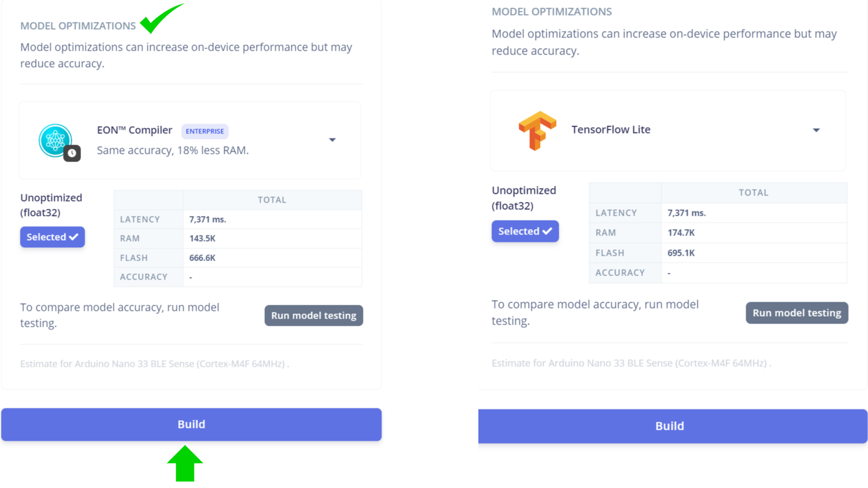Click the right Build button
Viewport: 868px width, 488px height.
click(673, 426)
